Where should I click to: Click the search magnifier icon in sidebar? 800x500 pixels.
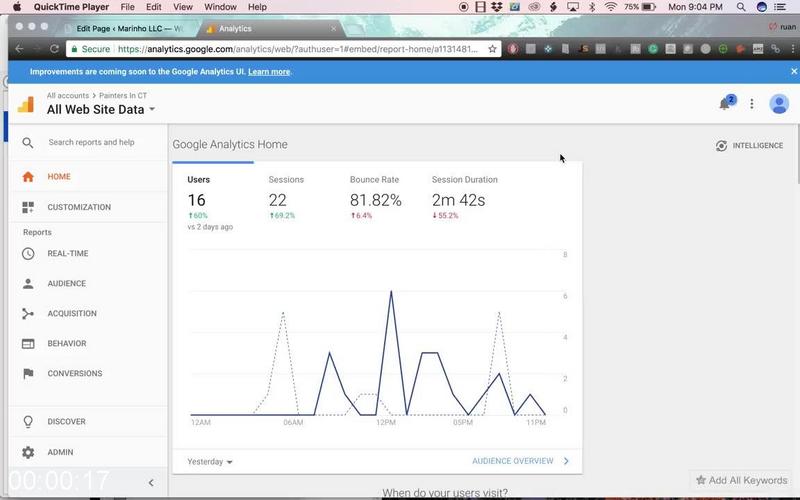point(28,143)
